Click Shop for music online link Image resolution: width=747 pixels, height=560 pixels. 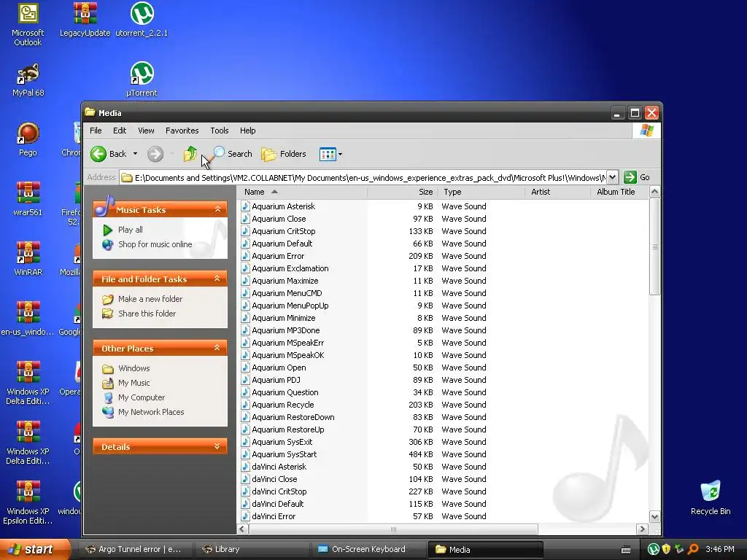coord(155,245)
